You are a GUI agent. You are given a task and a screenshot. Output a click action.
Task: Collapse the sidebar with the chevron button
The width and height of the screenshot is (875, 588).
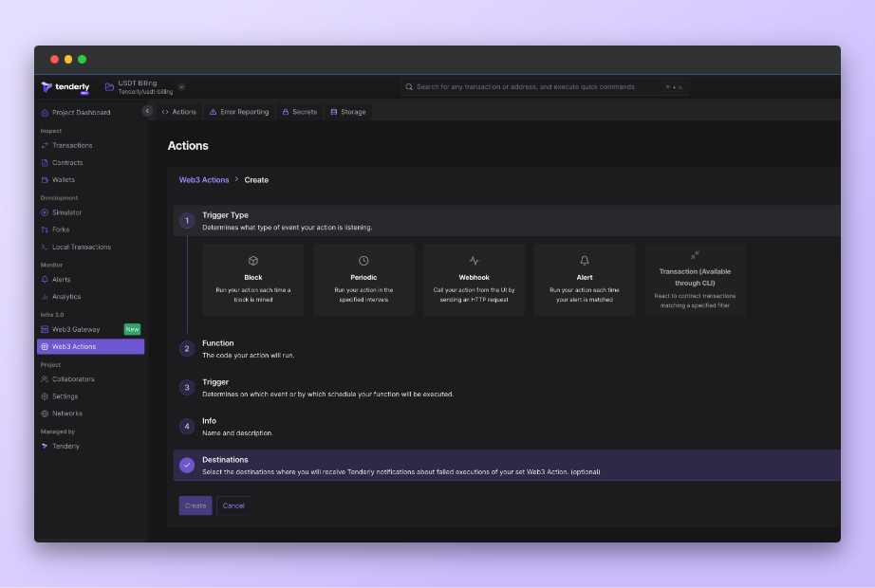[147, 111]
